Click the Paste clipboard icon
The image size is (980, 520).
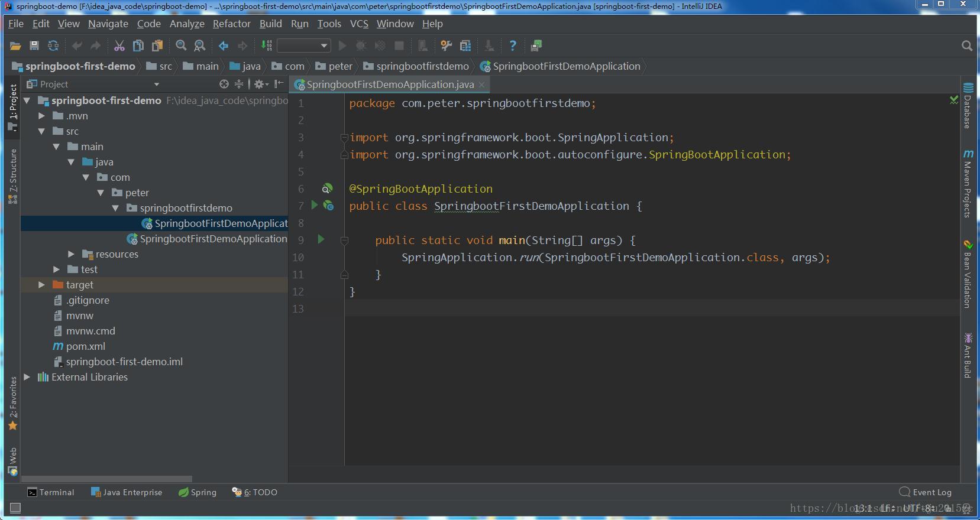coord(157,45)
